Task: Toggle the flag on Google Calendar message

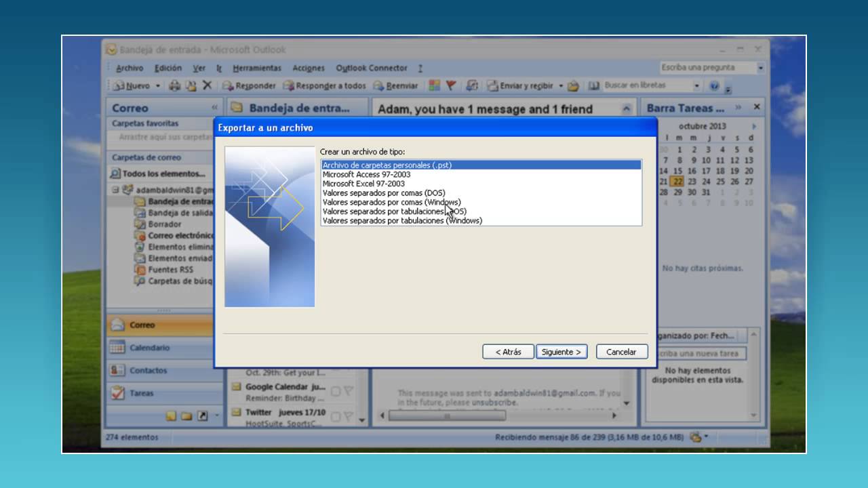Action: [348, 391]
